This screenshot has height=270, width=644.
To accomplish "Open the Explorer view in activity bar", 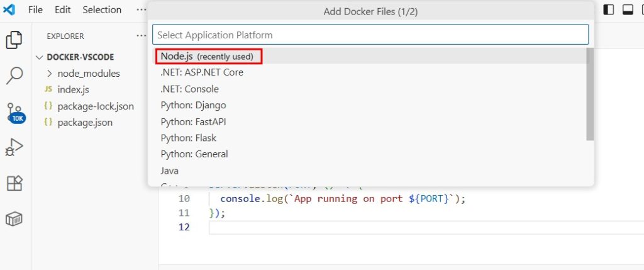I will (x=14, y=40).
